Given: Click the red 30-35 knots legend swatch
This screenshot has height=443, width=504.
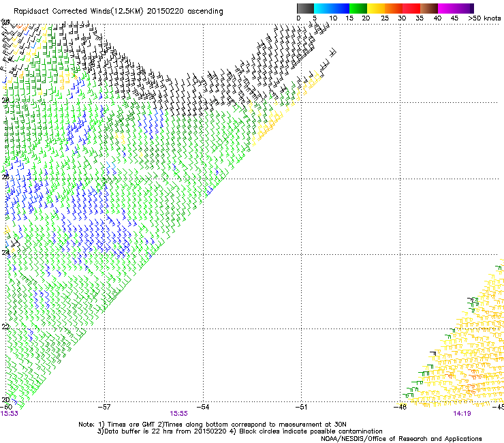Looking at the screenshot, I should 411,8.
